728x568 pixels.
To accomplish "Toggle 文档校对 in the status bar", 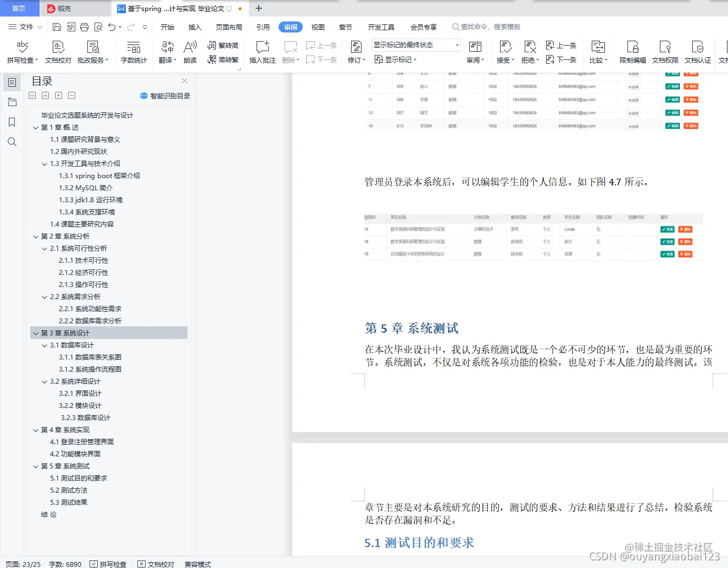I will click(155, 564).
